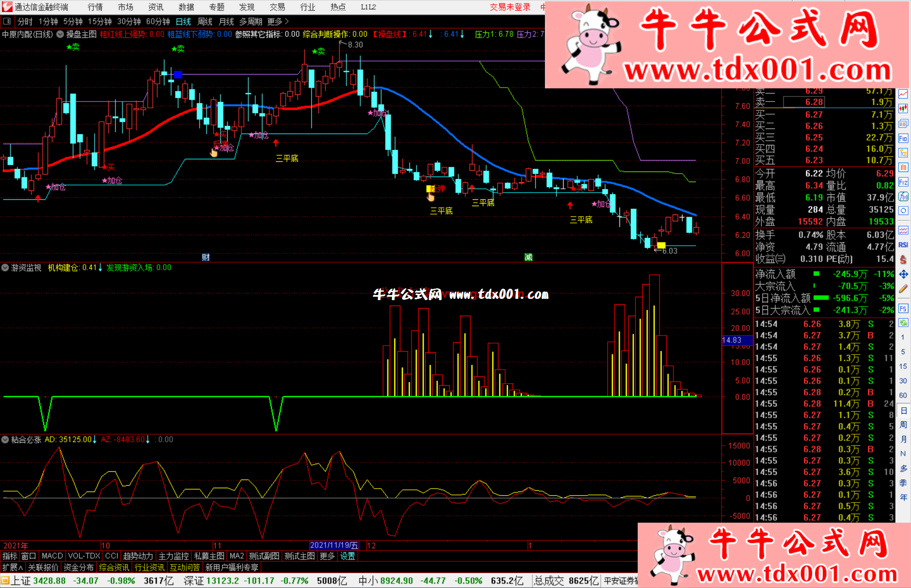
Task: Click the 上证 index status bar icon
Action: [5, 581]
